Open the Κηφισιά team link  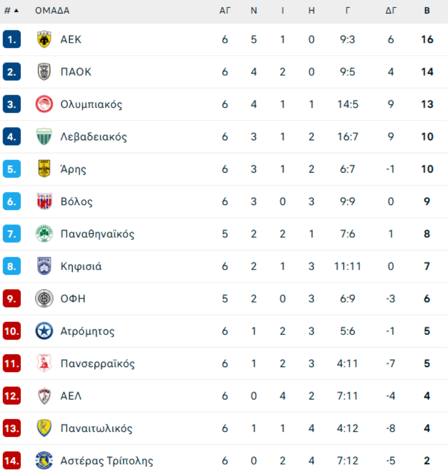click(81, 267)
